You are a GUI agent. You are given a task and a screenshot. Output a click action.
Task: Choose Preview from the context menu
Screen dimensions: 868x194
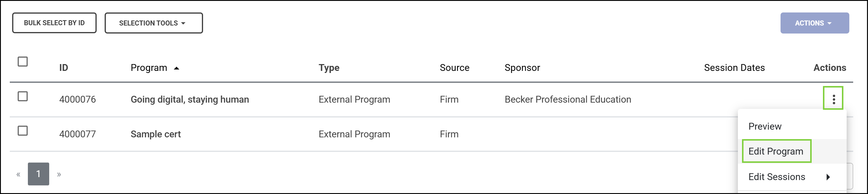click(765, 127)
